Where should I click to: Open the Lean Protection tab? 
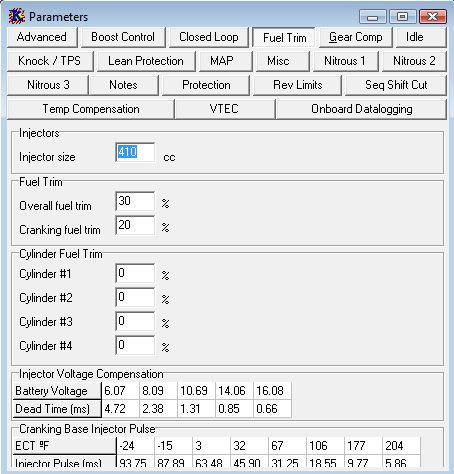[146, 61]
